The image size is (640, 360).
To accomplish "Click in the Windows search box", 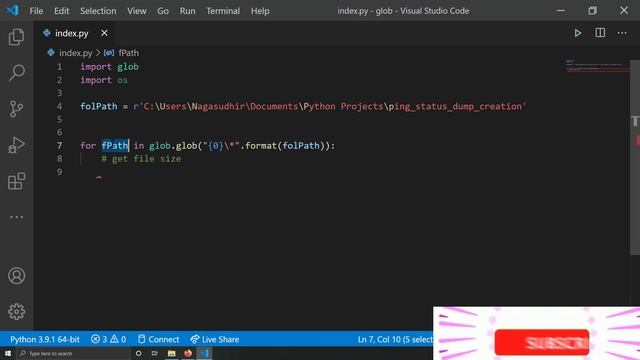I will [73, 353].
